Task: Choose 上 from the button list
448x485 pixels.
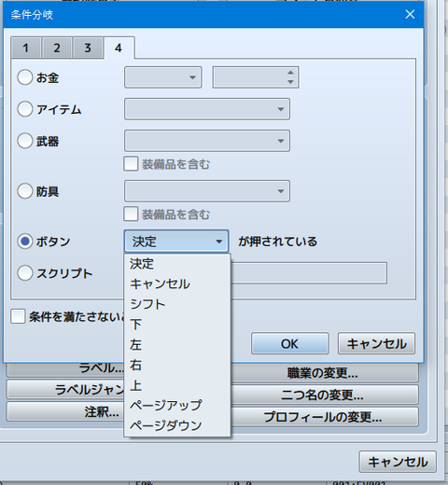Action: [177, 385]
